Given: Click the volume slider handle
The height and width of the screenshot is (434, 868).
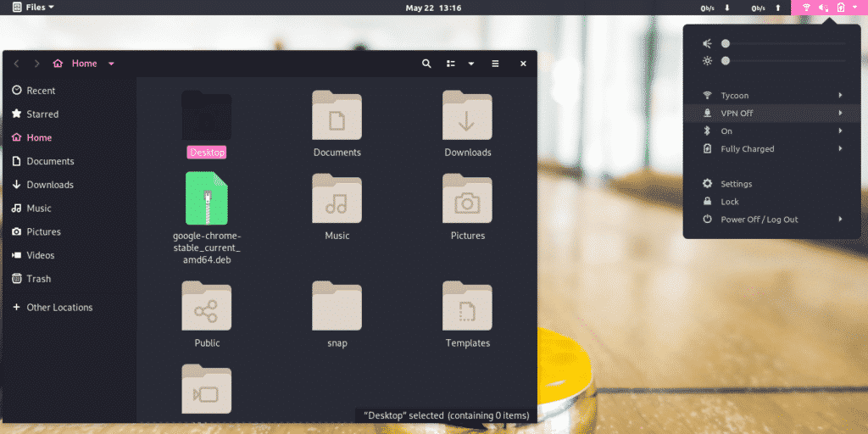Looking at the screenshot, I should pyautogui.click(x=726, y=44).
